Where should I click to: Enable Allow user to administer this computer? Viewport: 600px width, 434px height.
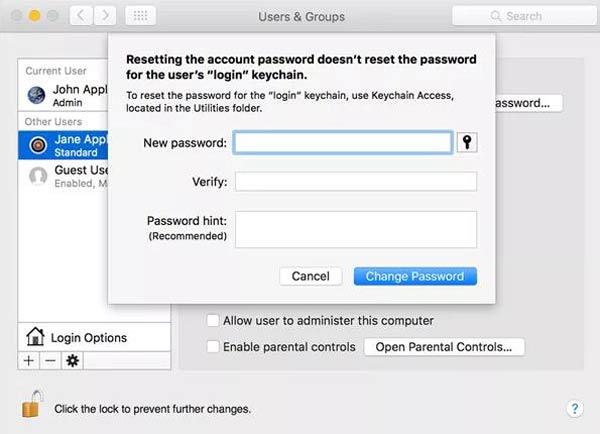point(213,320)
